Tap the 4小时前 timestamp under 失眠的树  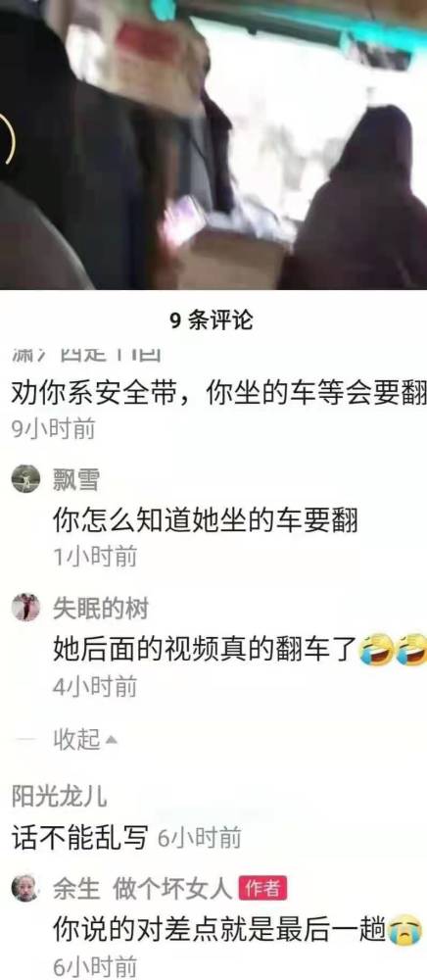point(94,687)
